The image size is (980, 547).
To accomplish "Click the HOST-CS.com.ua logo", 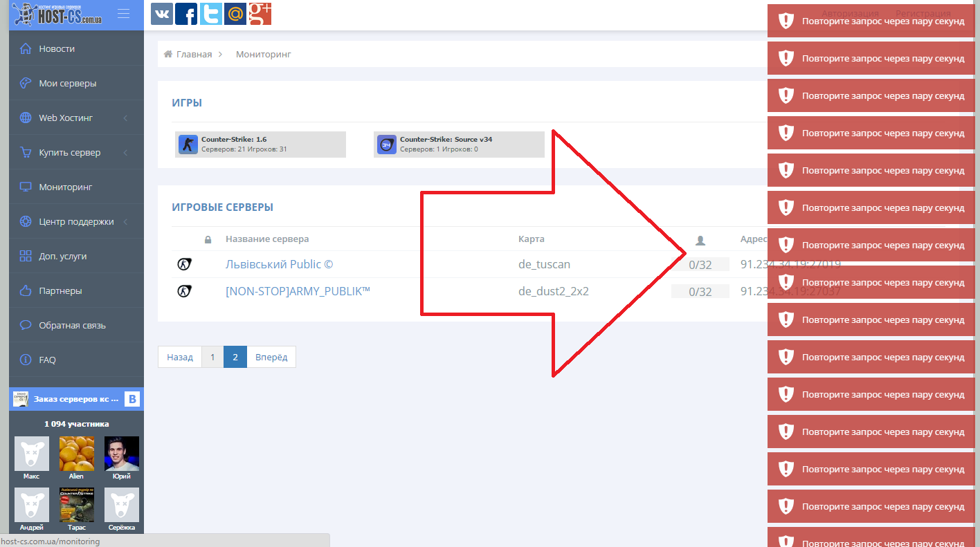I will pyautogui.click(x=58, y=14).
